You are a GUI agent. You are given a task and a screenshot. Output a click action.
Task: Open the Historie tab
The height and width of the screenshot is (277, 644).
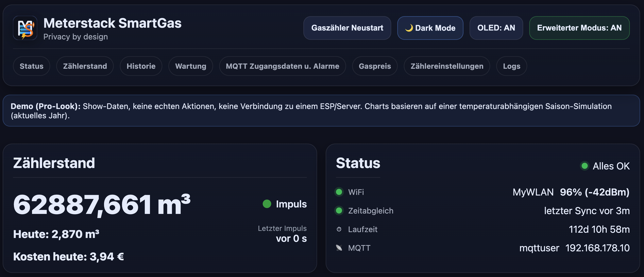point(141,66)
